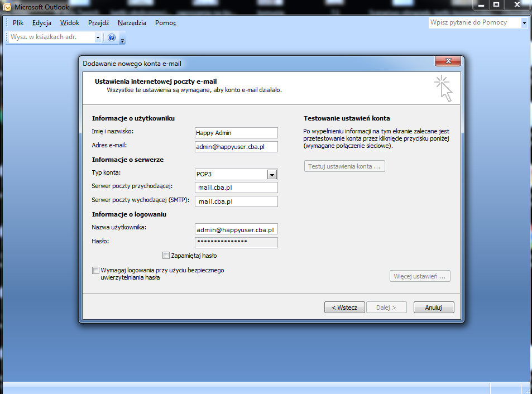Maximize the Microsoft Outlook window
This screenshot has width=532, height=394.
pyautogui.click(x=496, y=5)
